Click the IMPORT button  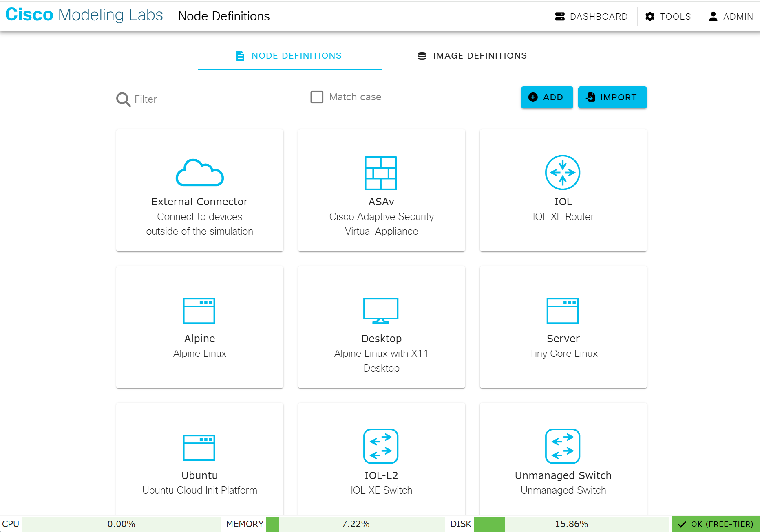pyautogui.click(x=612, y=97)
